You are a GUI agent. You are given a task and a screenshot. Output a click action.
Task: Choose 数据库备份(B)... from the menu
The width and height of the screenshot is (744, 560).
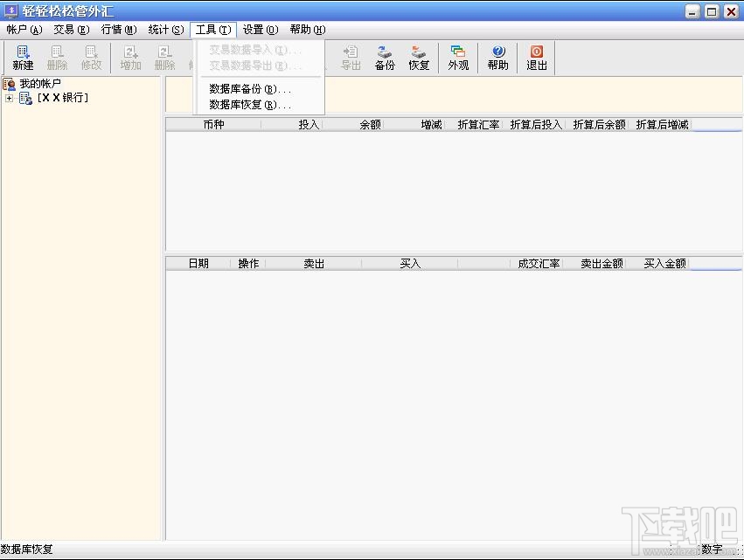[259, 89]
